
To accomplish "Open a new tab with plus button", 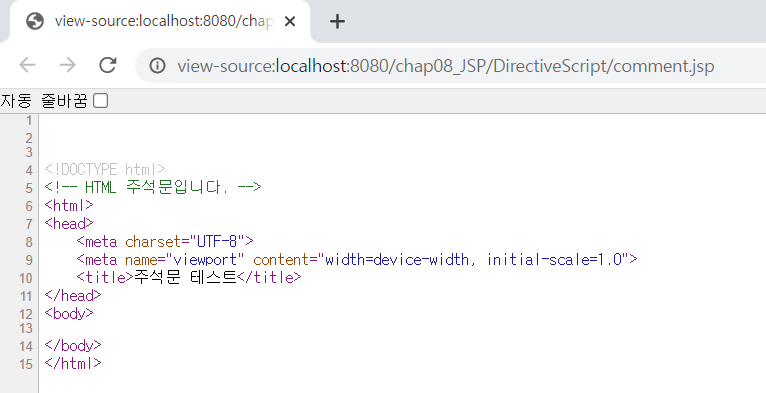I will point(337,21).
